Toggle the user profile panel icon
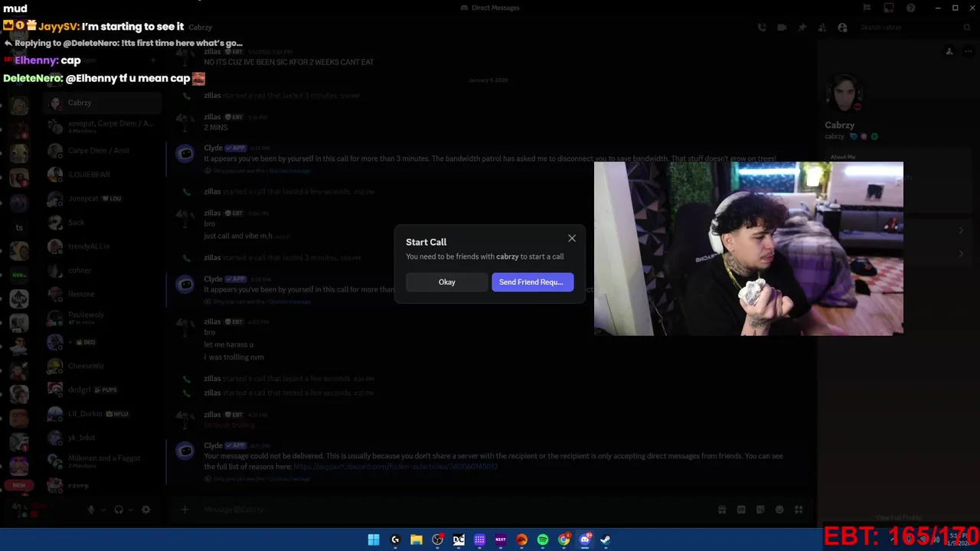This screenshot has width=980, height=551. tap(842, 28)
